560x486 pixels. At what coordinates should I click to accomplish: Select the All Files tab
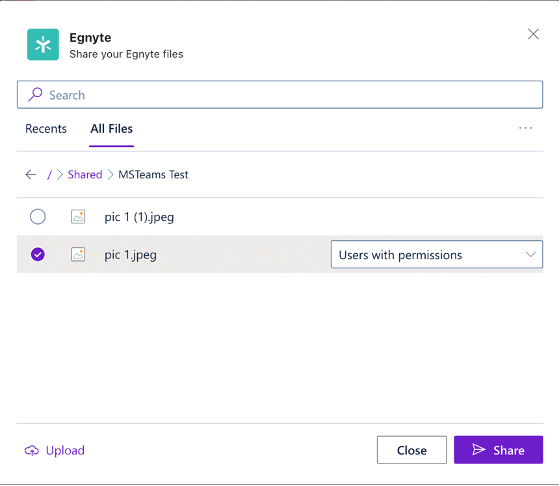(x=111, y=129)
